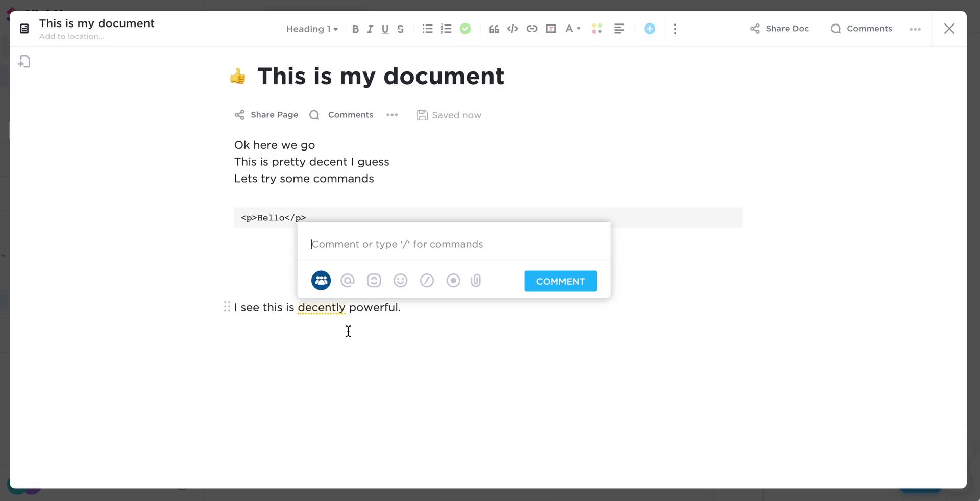The image size is (980, 501).
Task: Toggle strikethrough formatting in the toolbar
Action: point(401,29)
